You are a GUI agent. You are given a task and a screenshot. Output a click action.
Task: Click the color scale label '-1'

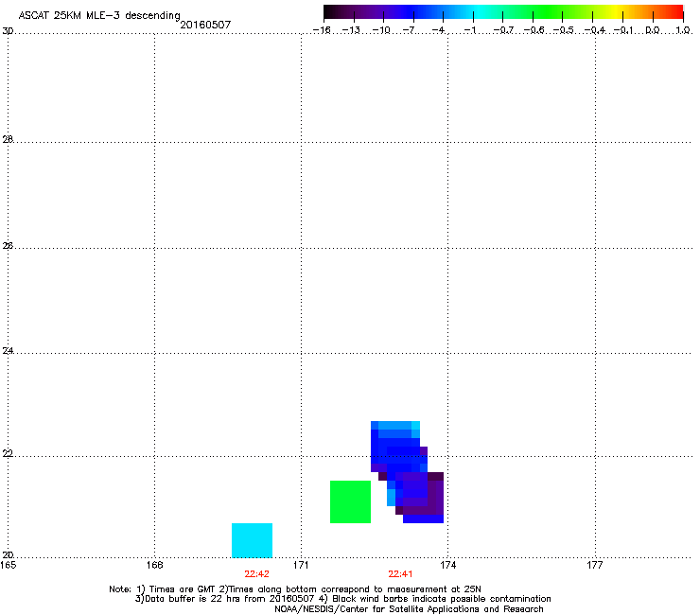tap(470, 30)
